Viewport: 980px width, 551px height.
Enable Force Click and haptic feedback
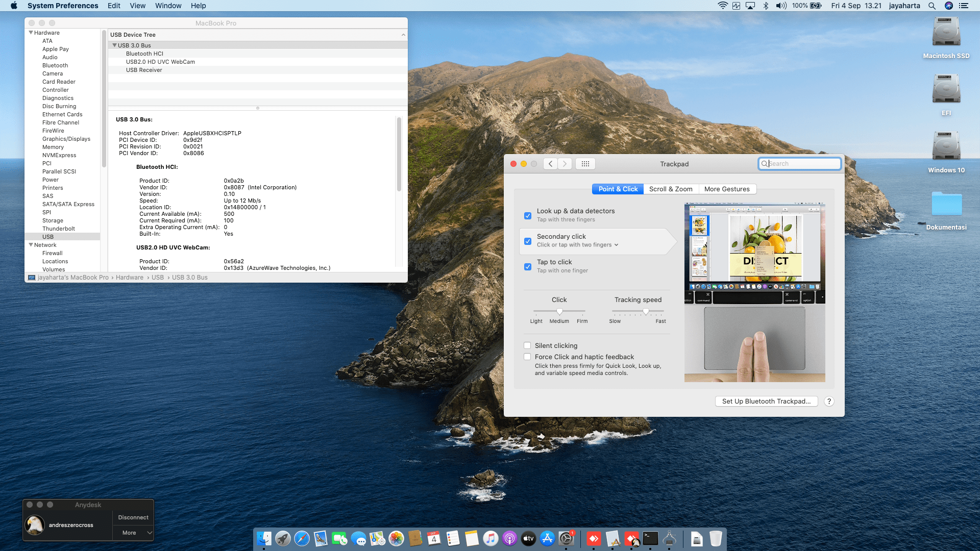click(527, 357)
